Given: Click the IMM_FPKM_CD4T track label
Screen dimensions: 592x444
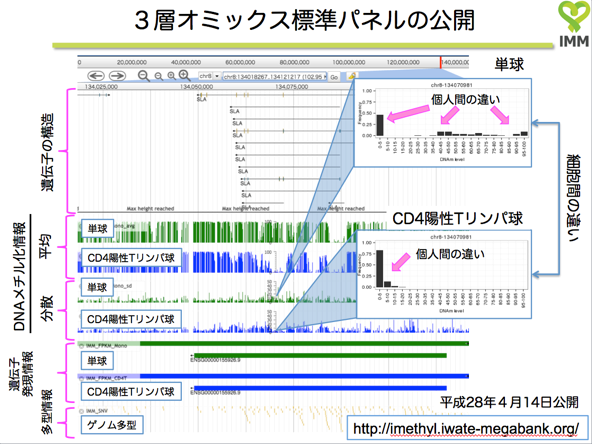Looking at the screenshot, I should coord(106,378).
